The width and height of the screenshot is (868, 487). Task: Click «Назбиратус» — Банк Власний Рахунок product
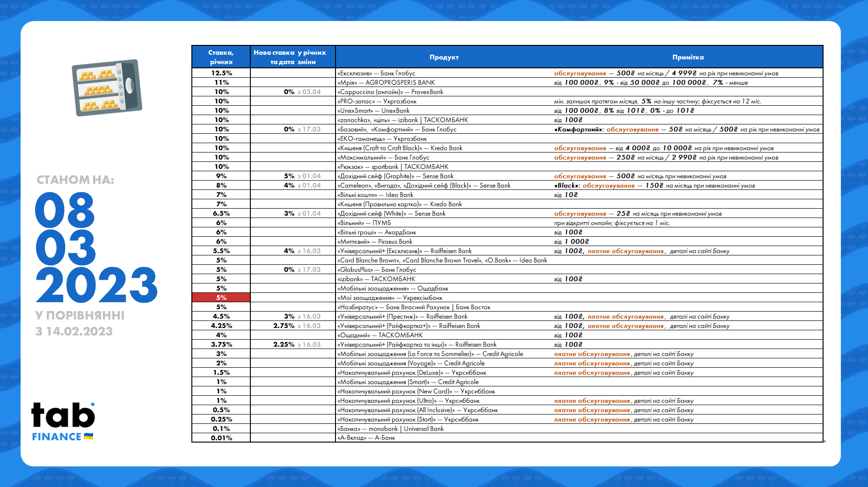(414, 307)
